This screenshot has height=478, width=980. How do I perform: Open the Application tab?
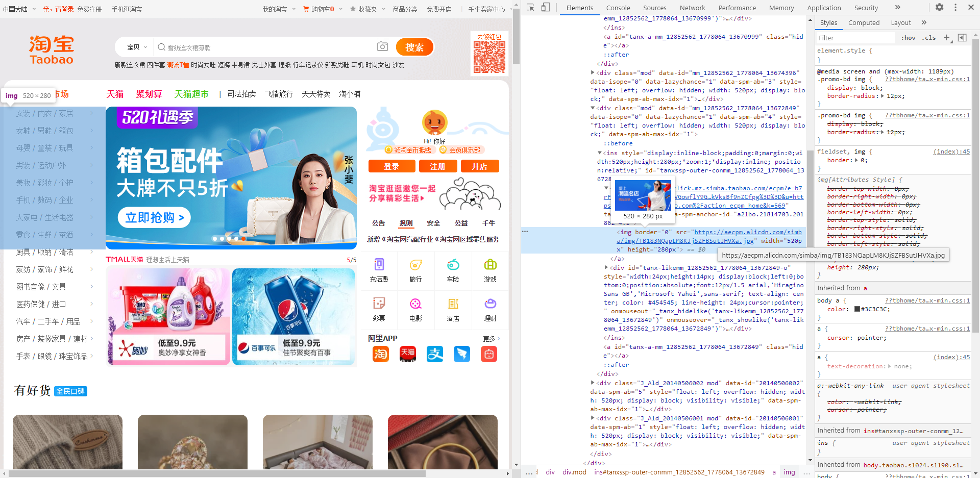point(824,8)
